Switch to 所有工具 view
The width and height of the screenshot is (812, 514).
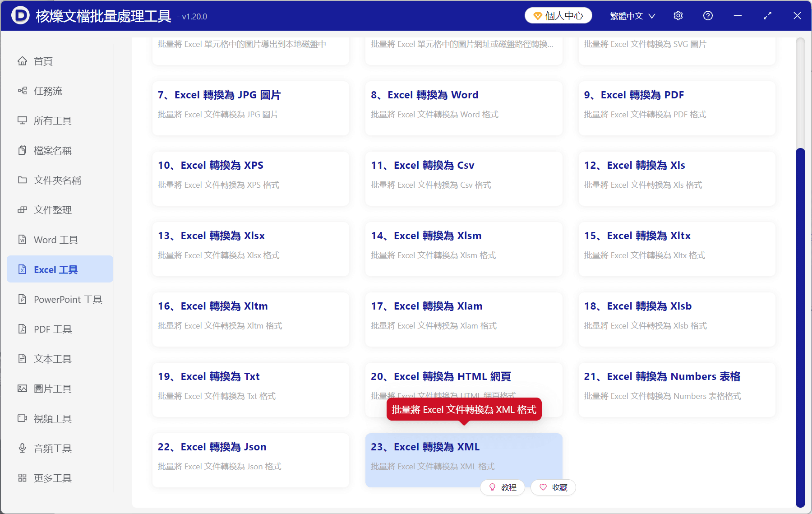[52, 120]
